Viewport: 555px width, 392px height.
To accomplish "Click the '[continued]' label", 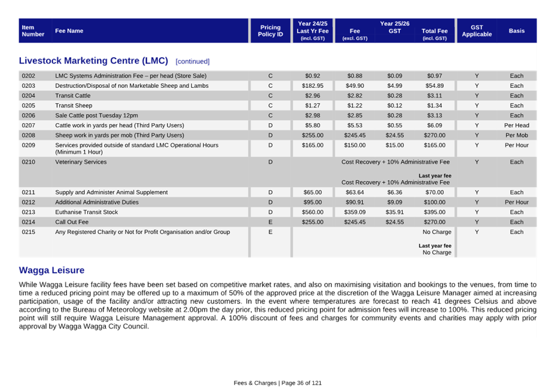I will pos(193,62).
